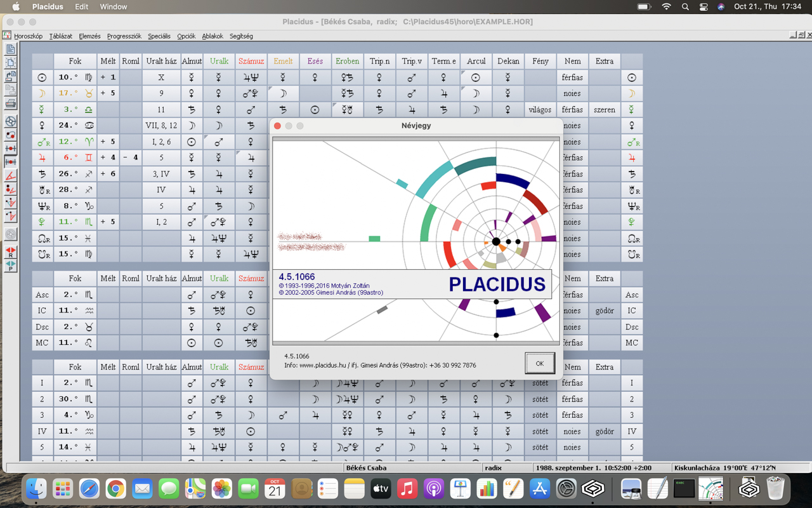812x508 pixels.
Task: Open the Ablakok menu
Action: click(213, 36)
